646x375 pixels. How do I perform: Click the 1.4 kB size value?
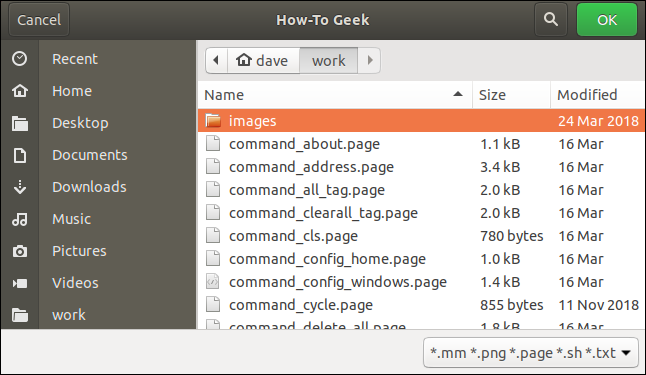500,282
